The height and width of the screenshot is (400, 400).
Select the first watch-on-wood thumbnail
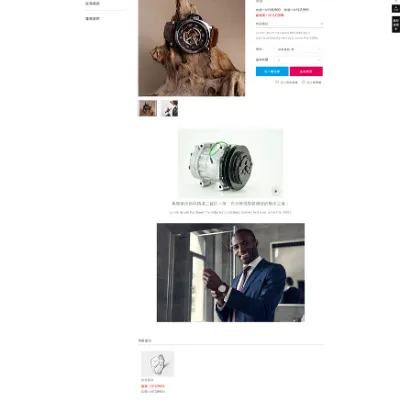(x=147, y=108)
